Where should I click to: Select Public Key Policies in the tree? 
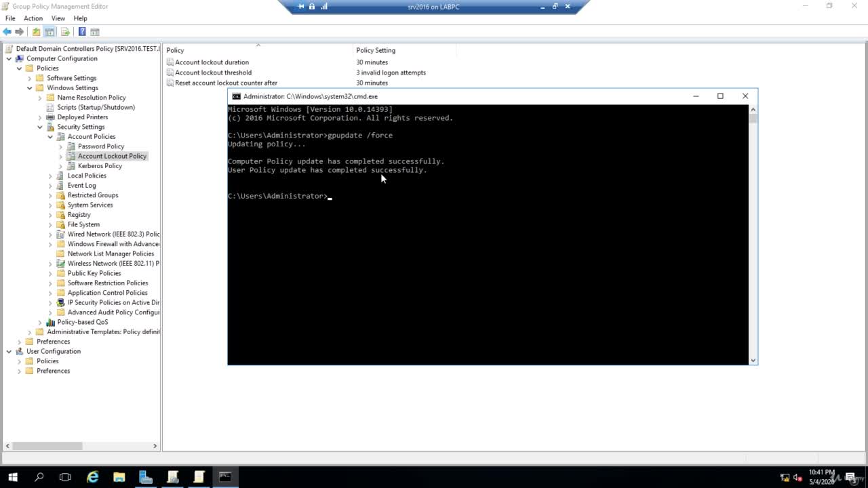(94, 273)
